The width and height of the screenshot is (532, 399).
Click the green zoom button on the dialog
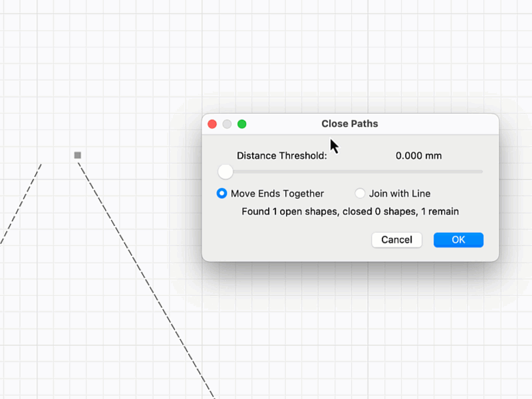[x=242, y=124]
